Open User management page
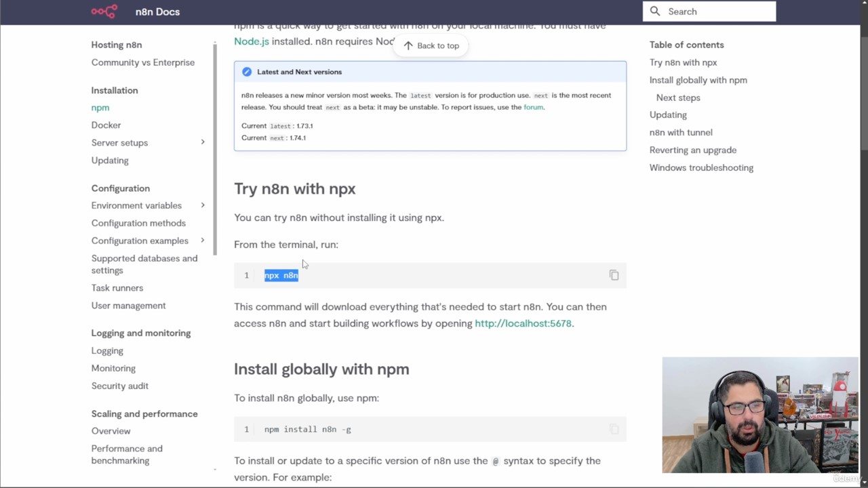 pos(128,306)
